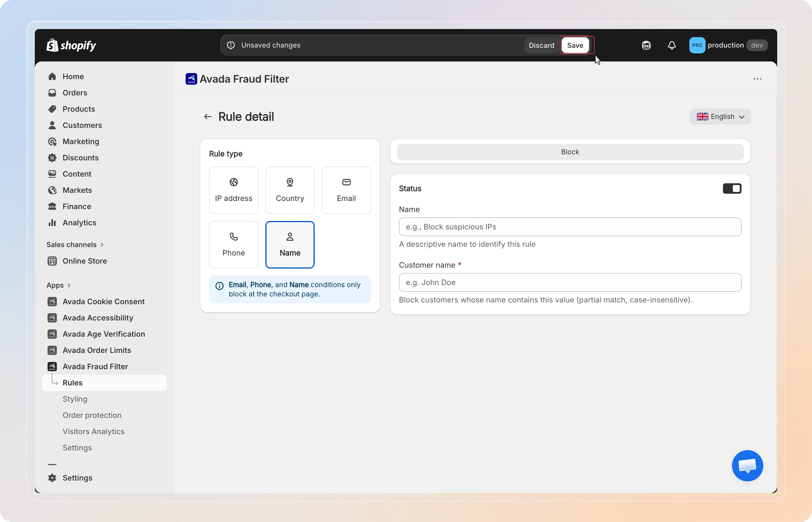Click into the Customer name field
Image resolution: width=812 pixels, height=522 pixels.
click(570, 282)
